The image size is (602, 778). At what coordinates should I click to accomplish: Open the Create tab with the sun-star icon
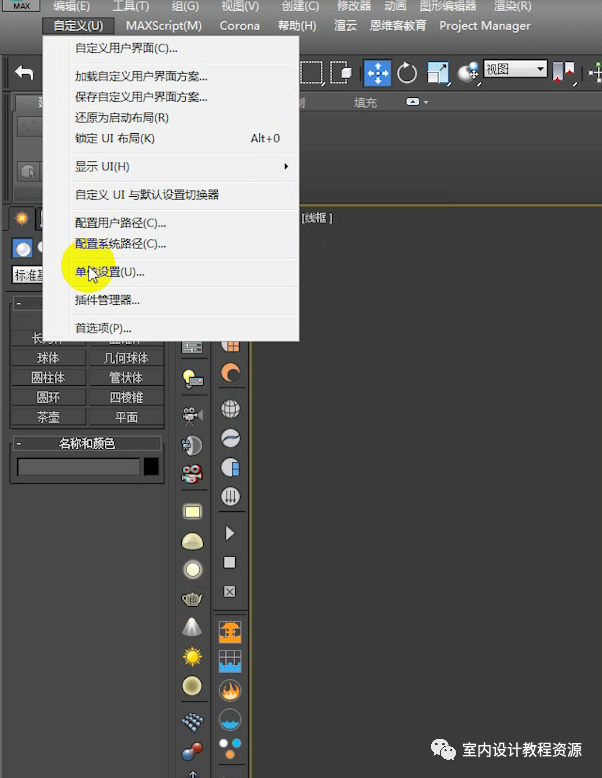pos(22,218)
